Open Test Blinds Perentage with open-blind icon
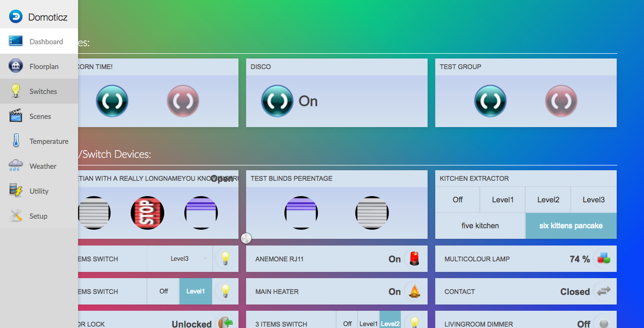This screenshot has width=644, height=328. pyautogui.click(x=301, y=212)
